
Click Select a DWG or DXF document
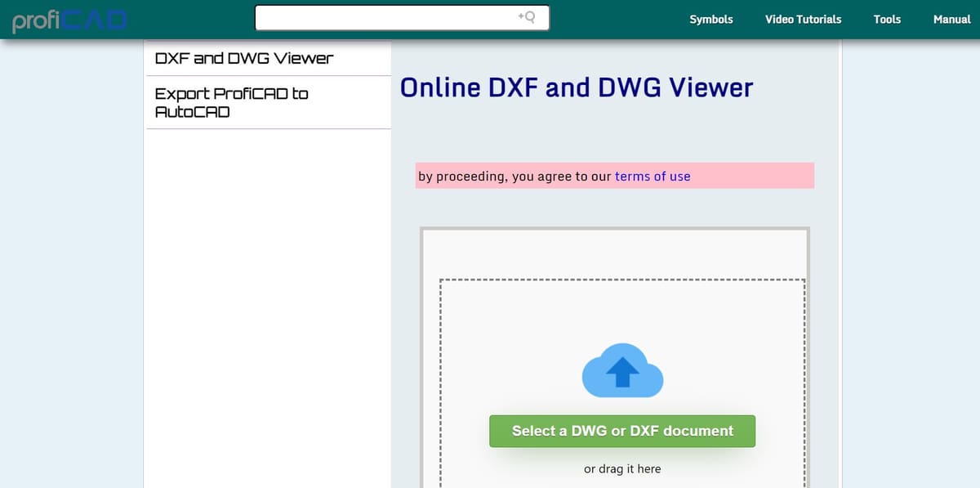tap(622, 431)
